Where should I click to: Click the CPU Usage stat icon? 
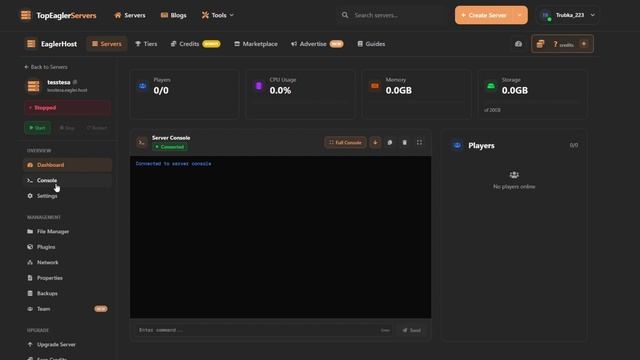pos(259,86)
